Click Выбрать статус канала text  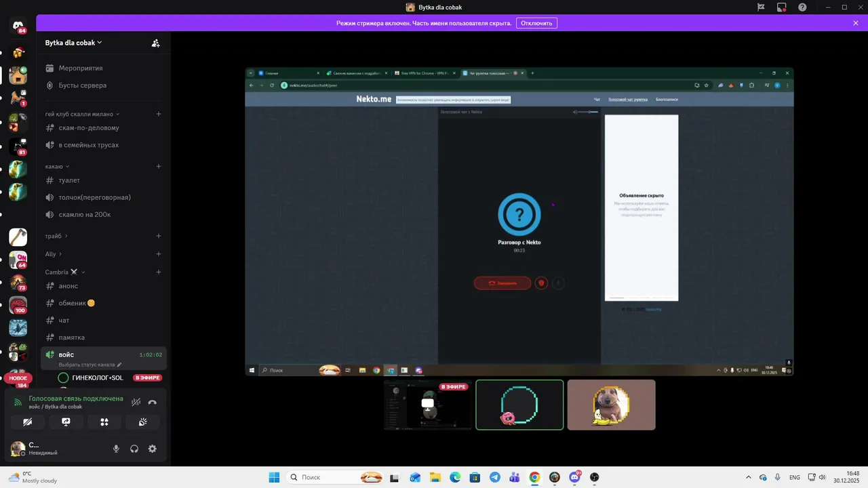point(87,365)
